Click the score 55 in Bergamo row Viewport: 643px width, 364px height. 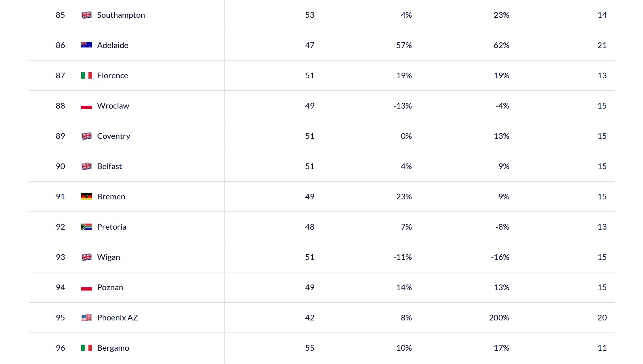point(309,348)
